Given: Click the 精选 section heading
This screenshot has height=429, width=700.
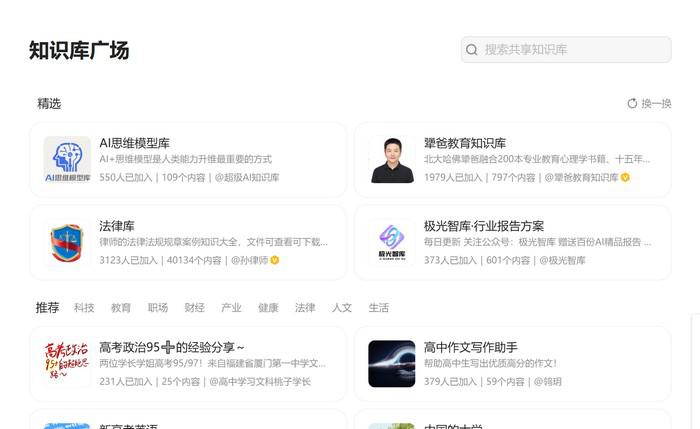Looking at the screenshot, I should tap(49, 104).
